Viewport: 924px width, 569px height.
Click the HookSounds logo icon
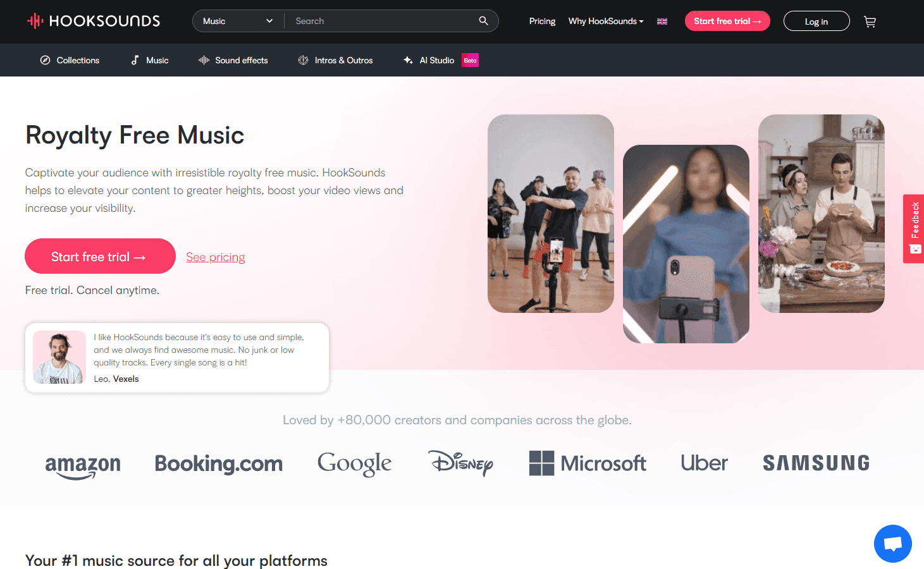click(x=35, y=21)
